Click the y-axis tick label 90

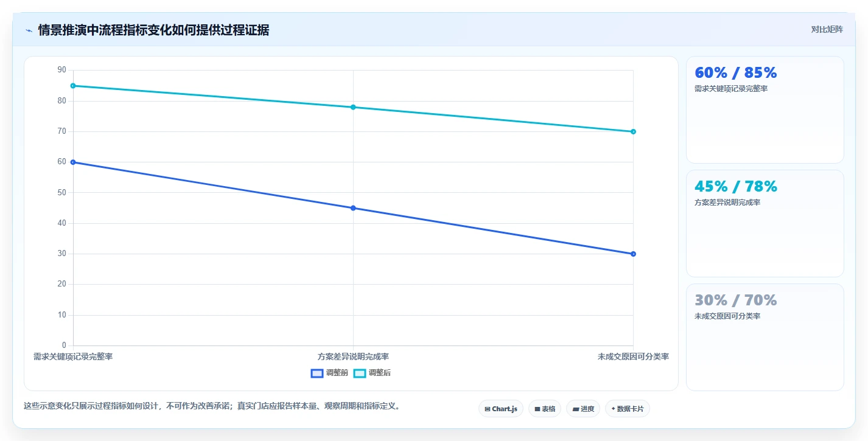coord(61,70)
